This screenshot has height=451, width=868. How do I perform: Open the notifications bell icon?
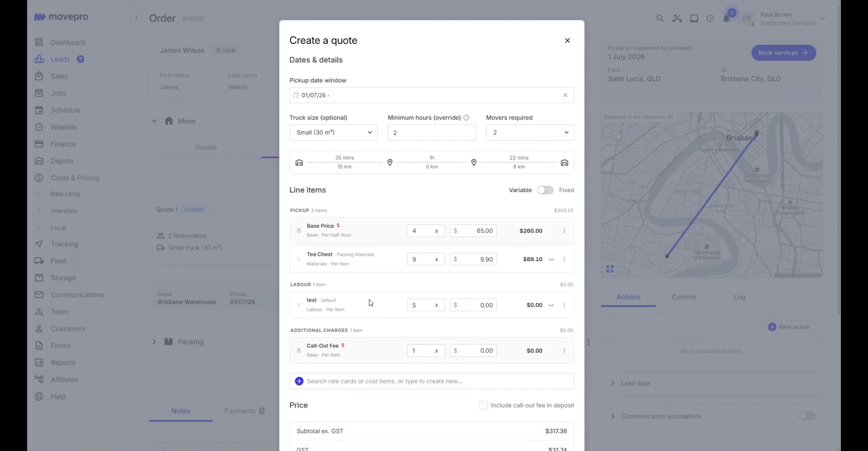(726, 19)
